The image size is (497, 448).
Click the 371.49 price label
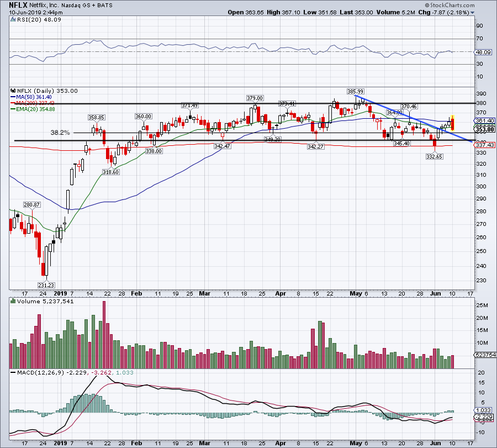(190, 106)
